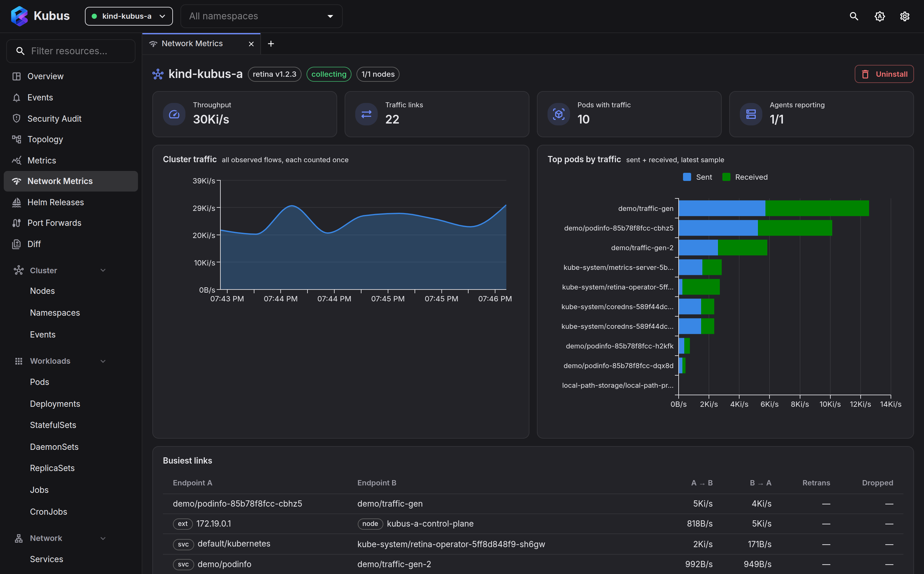The width and height of the screenshot is (924, 574).
Task: Open Namespaces under Cluster
Action: click(55, 313)
